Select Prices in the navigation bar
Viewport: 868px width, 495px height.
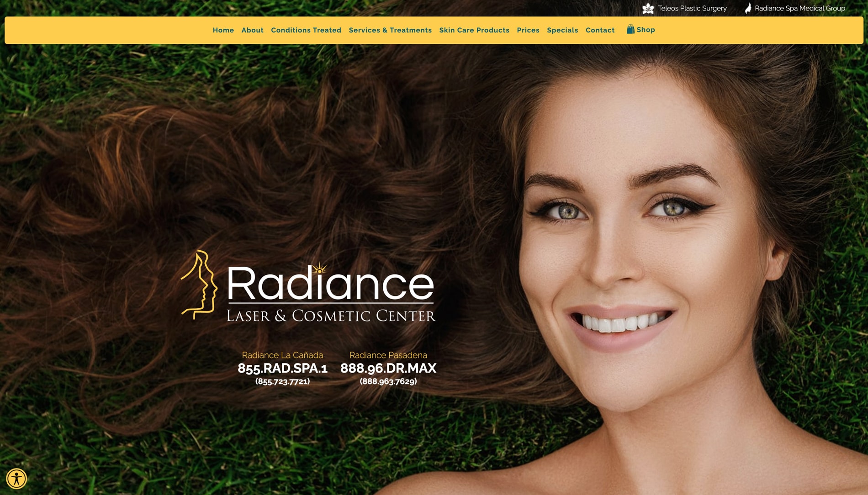pos(528,30)
